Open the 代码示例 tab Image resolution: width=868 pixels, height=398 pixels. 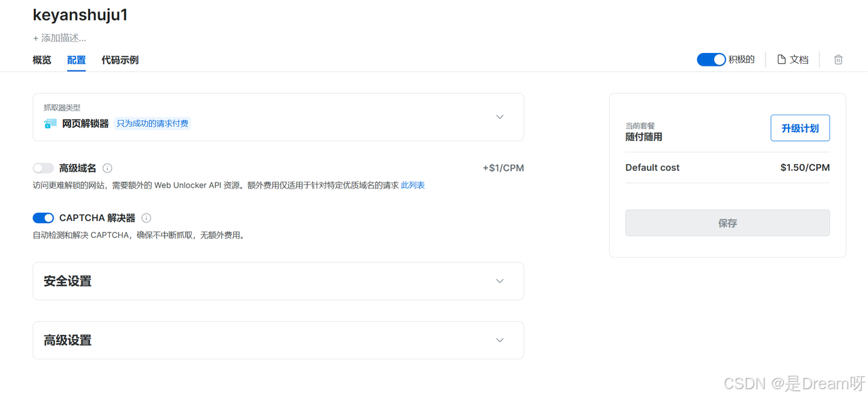[120, 60]
